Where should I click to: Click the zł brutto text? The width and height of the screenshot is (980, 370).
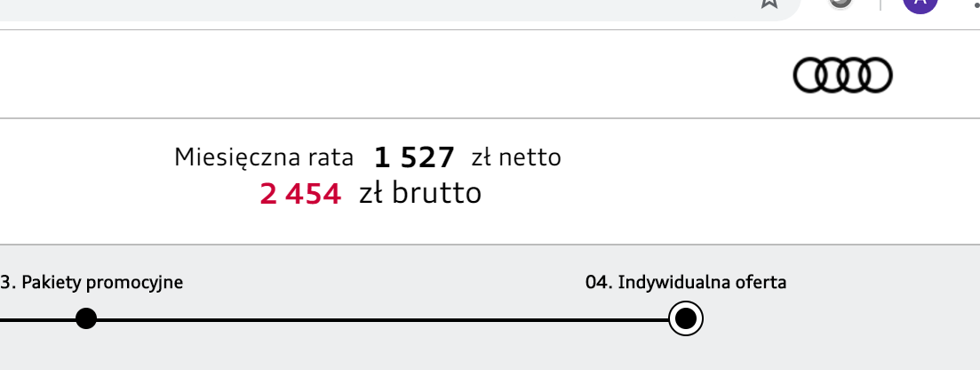click(419, 193)
